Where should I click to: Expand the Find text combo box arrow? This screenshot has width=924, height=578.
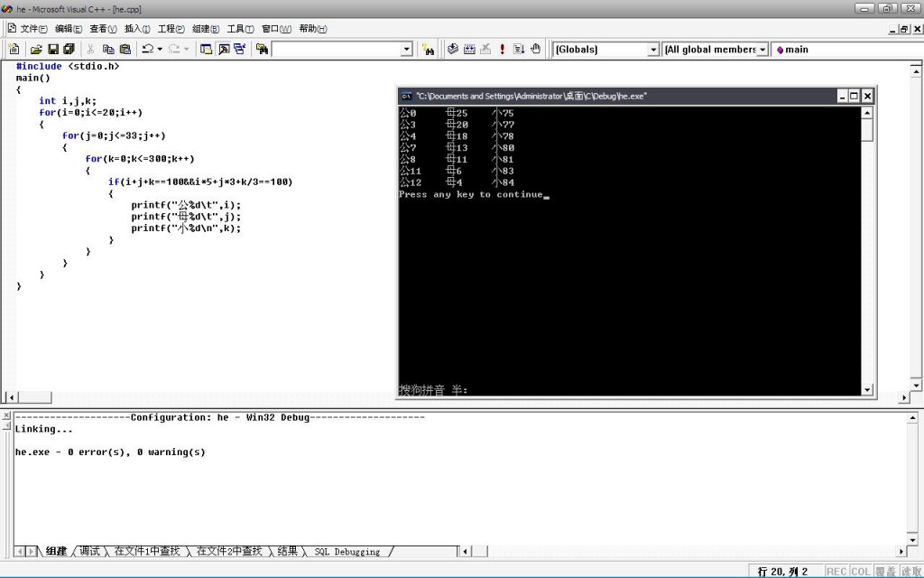coord(407,50)
